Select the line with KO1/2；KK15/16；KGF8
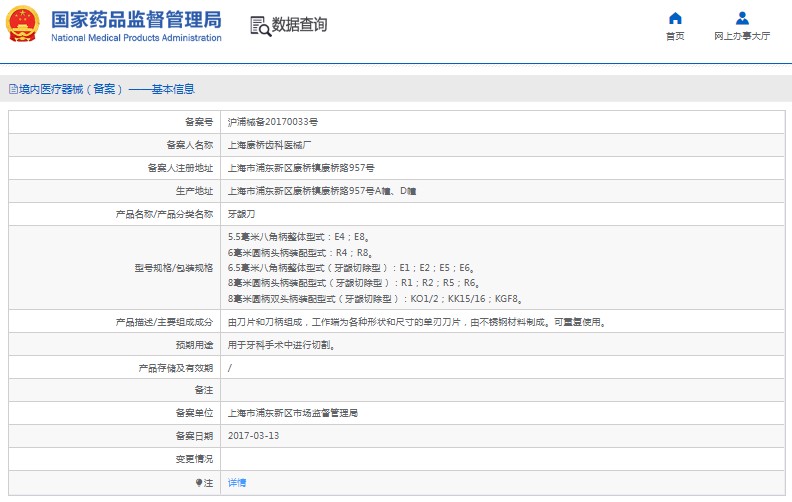This screenshot has height=502, width=792. (375, 298)
